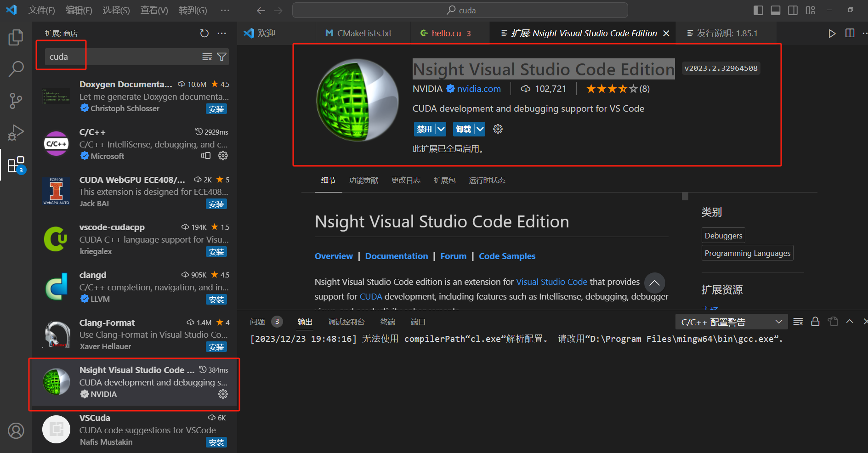The height and width of the screenshot is (453, 868).
Task: Clear the output panel contents
Action: coord(798,322)
